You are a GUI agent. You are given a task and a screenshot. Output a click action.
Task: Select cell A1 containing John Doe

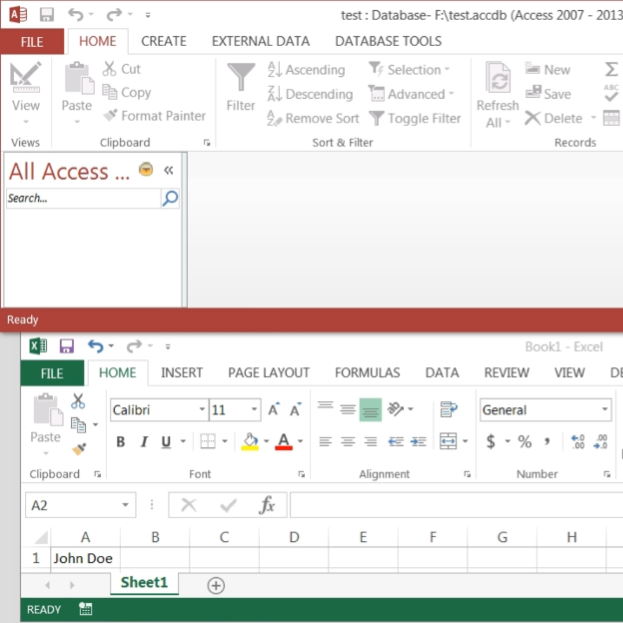(x=85, y=558)
